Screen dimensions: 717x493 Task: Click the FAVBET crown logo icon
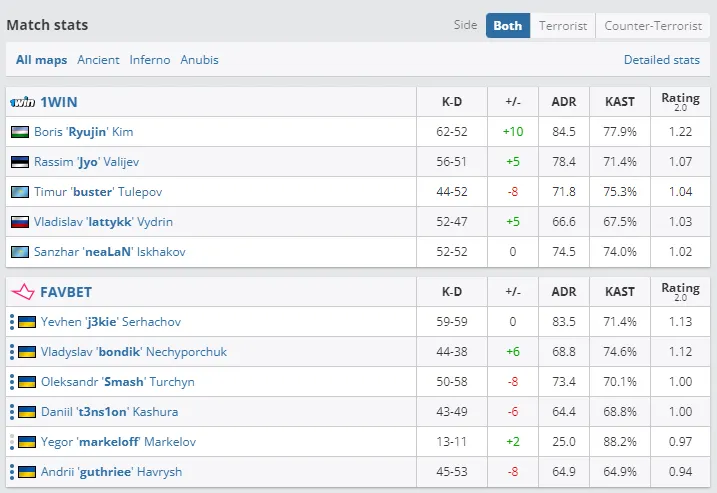tap(23, 292)
